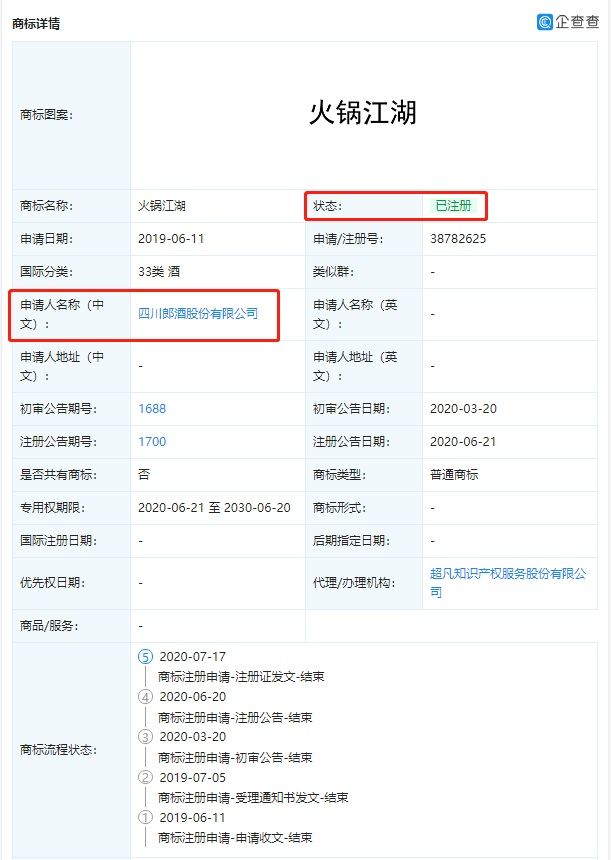Click the 33类 酒 classification value
Screen dimensions: 611x860
[x=159, y=271]
